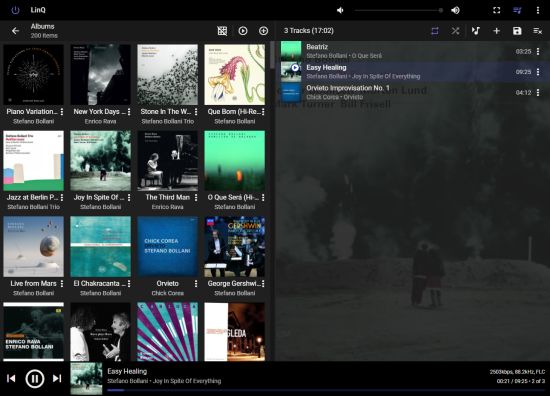The height and width of the screenshot is (396, 550).
Task: Add tracks with plus icon in playlist toolbar
Action: pyautogui.click(x=496, y=31)
